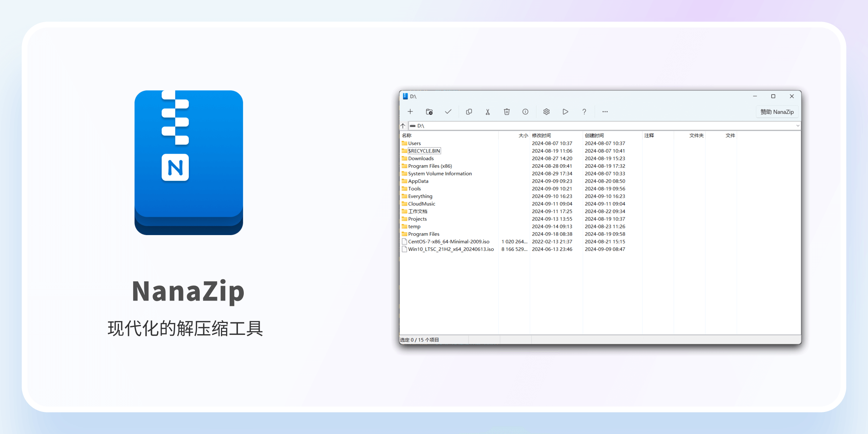Click the status bar text 选定 0 / 15 个项目

click(x=420, y=340)
